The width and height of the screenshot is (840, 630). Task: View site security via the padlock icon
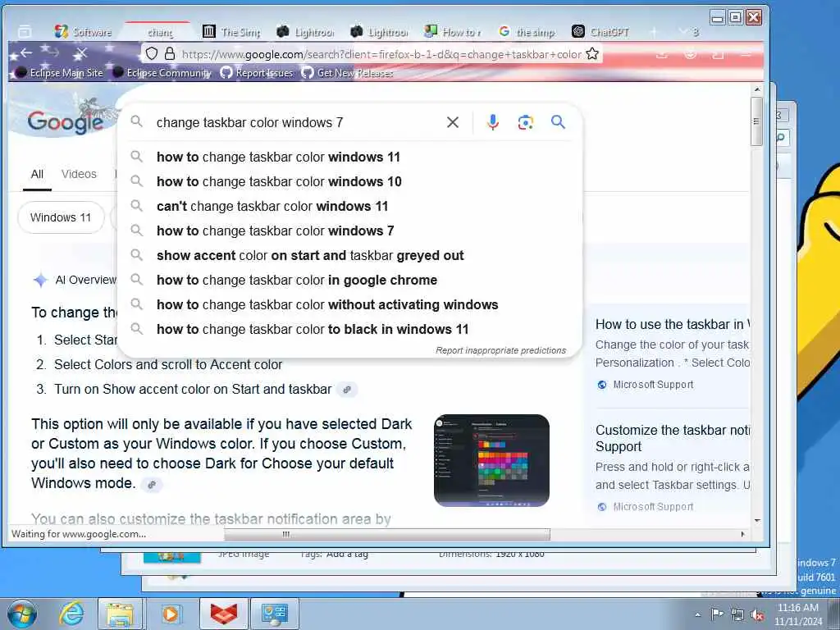tap(169, 53)
